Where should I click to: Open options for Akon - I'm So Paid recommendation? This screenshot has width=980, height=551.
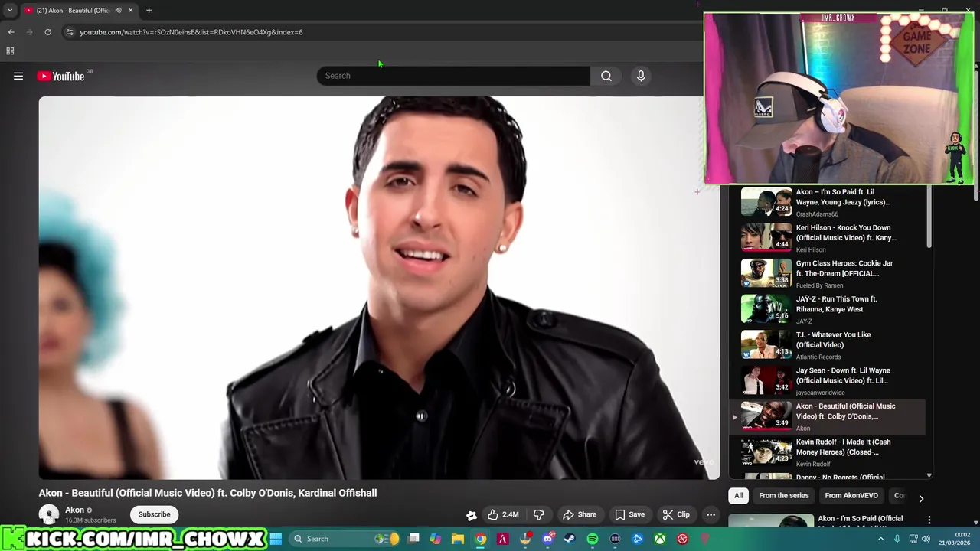click(x=929, y=520)
